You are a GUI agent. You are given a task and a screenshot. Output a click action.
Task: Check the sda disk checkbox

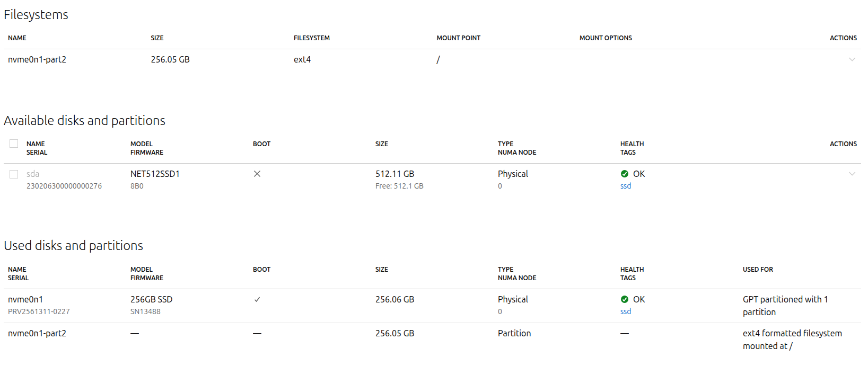(x=14, y=174)
